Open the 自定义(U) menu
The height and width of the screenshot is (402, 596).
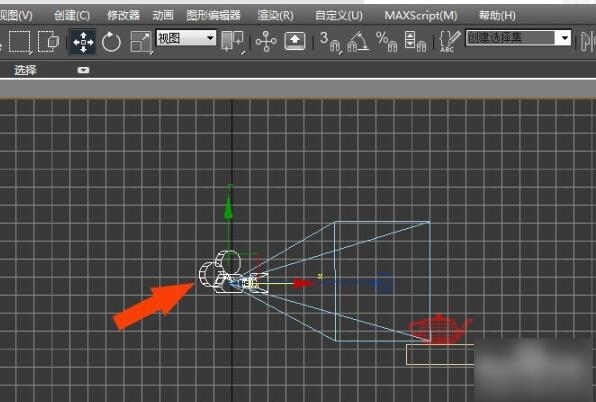click(x=339, y=16)
